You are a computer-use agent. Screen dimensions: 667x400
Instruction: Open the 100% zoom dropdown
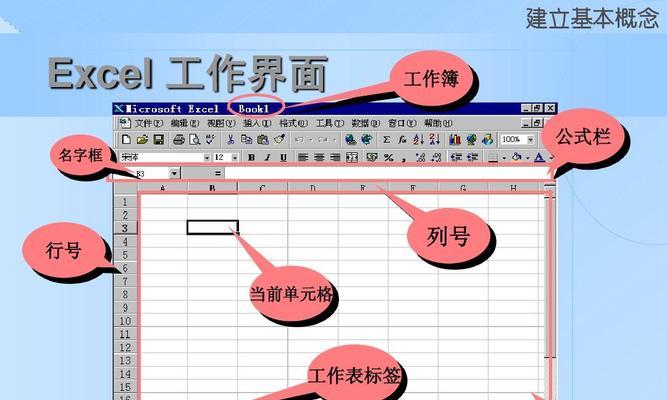point(530,139)
